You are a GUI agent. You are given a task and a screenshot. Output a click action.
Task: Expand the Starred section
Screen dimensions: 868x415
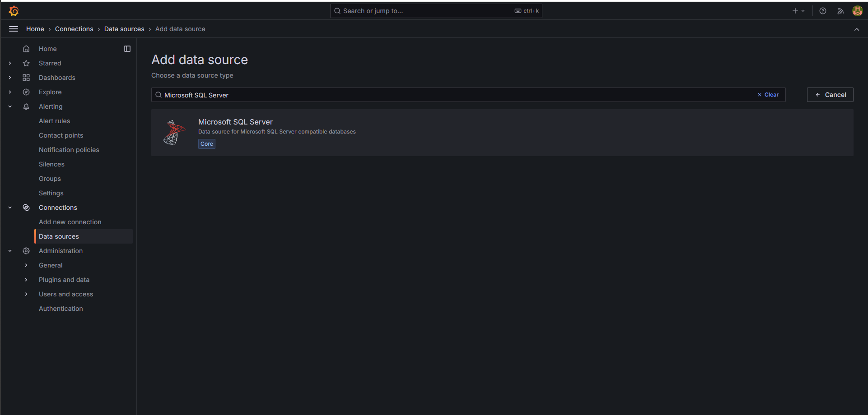(x=10, y=63)
